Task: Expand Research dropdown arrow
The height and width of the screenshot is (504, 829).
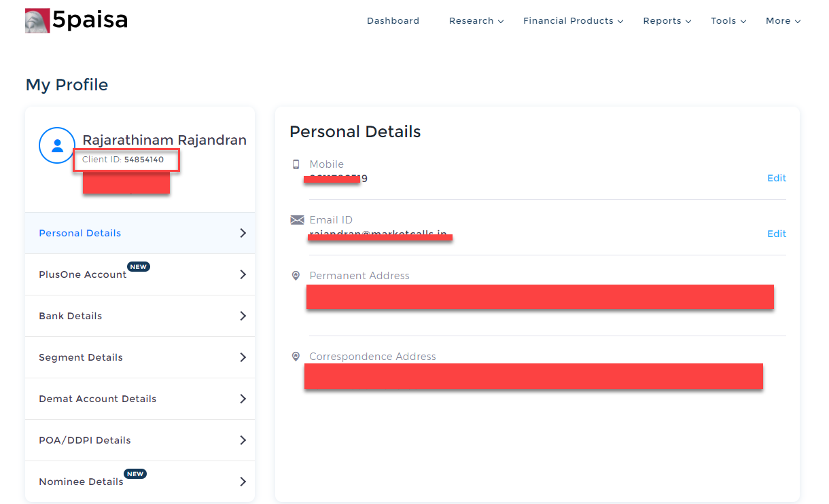Action: click(501, 22)
